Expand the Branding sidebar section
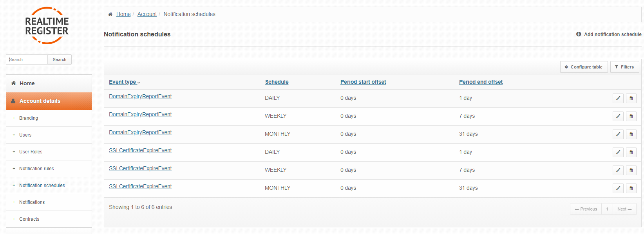This screenshot has width=644, height=234. [29, 118]
